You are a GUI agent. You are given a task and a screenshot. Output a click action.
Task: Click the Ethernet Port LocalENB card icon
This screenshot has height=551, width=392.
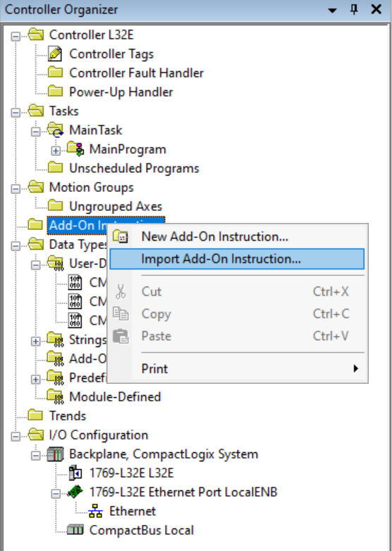(x=75, y=492)
